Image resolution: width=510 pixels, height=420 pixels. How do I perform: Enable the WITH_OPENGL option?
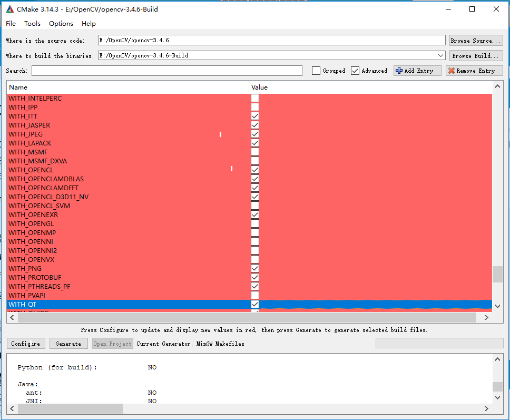coord(254,223)
